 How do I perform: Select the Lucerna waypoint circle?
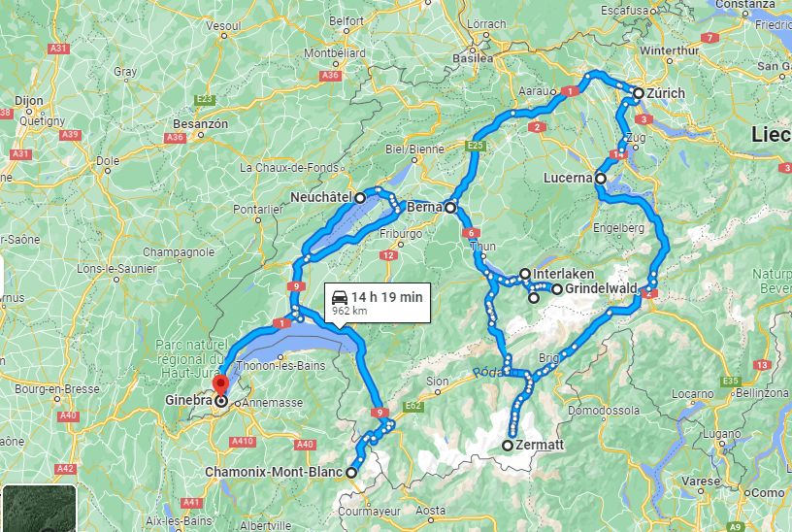pyautogui.click(x=601, y=179)
